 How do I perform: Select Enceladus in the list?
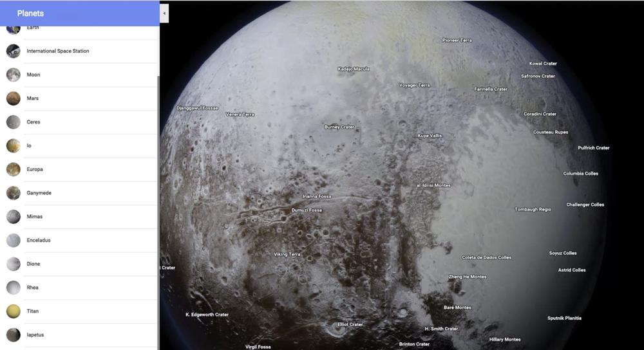(39, 241)
